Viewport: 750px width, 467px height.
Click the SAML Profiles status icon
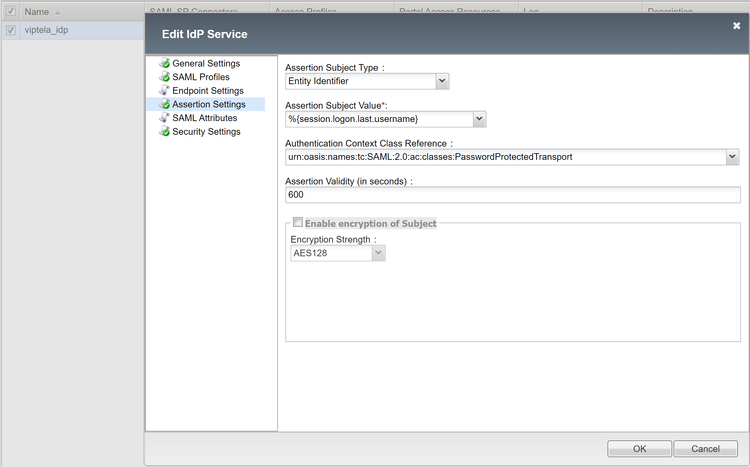point(165,77)
